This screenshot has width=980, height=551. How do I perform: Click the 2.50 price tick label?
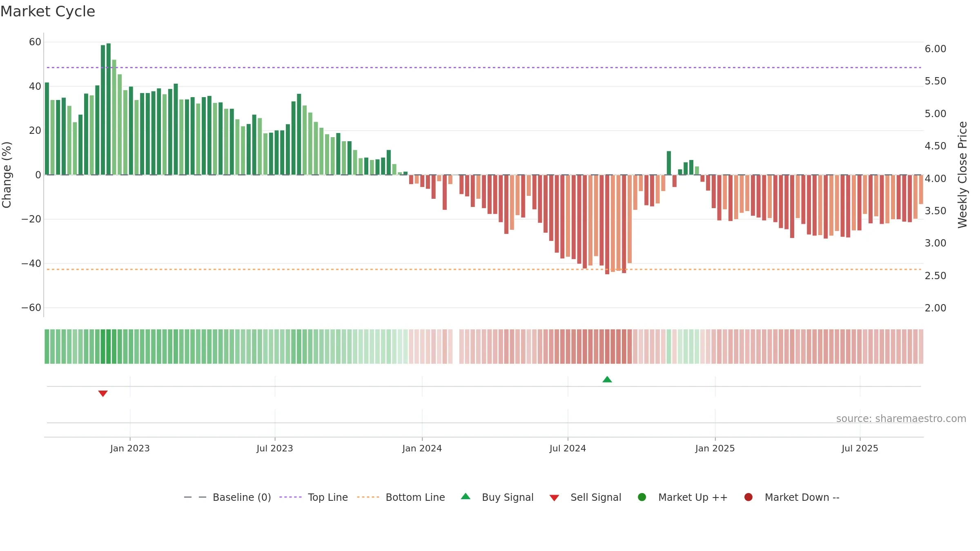pos(935,276)
